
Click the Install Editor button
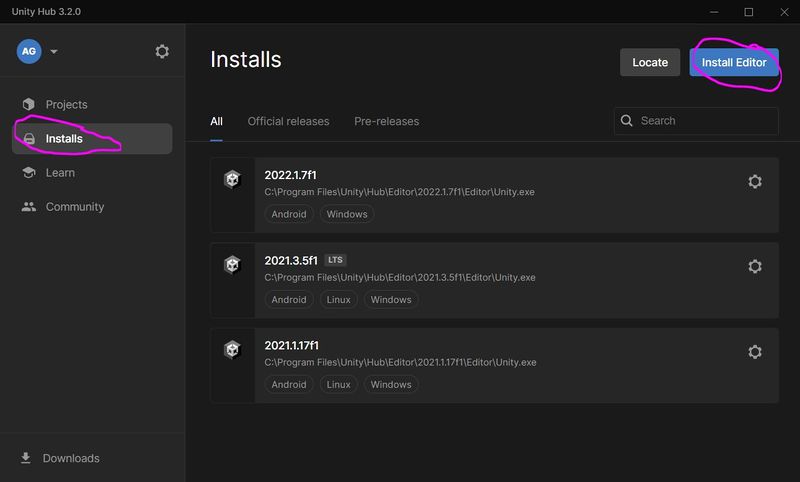pyautogui.click(x=734, y=62)
